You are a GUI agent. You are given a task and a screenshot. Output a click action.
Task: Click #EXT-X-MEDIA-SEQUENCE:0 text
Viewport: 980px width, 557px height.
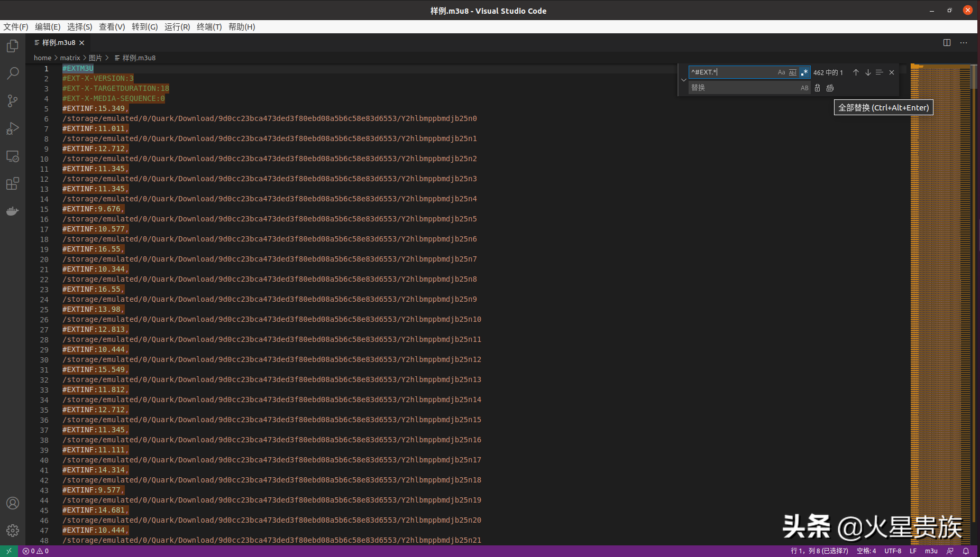[x=114, y=99]
